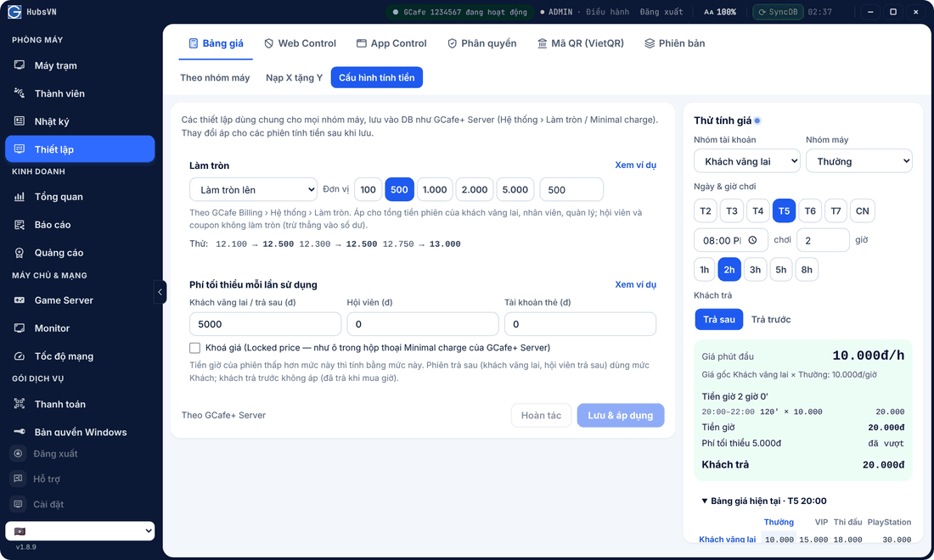Select rounding unit 5.000

[x=515, y=190]
